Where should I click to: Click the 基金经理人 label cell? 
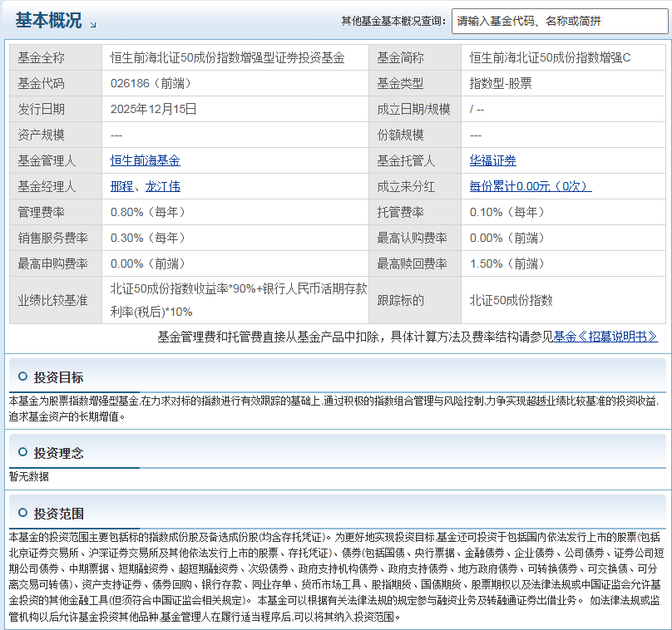tap(56, 186)
